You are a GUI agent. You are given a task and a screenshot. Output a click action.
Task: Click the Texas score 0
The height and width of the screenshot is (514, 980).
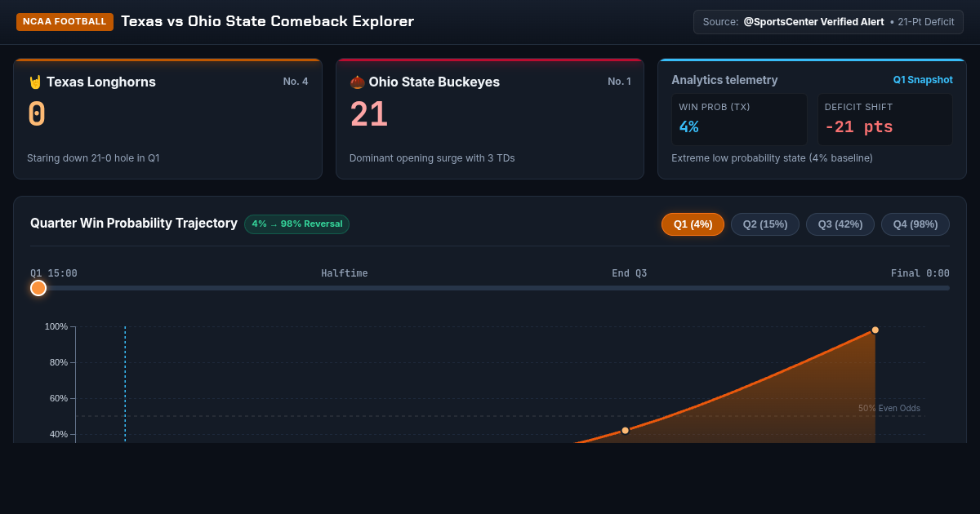(37, 114)
